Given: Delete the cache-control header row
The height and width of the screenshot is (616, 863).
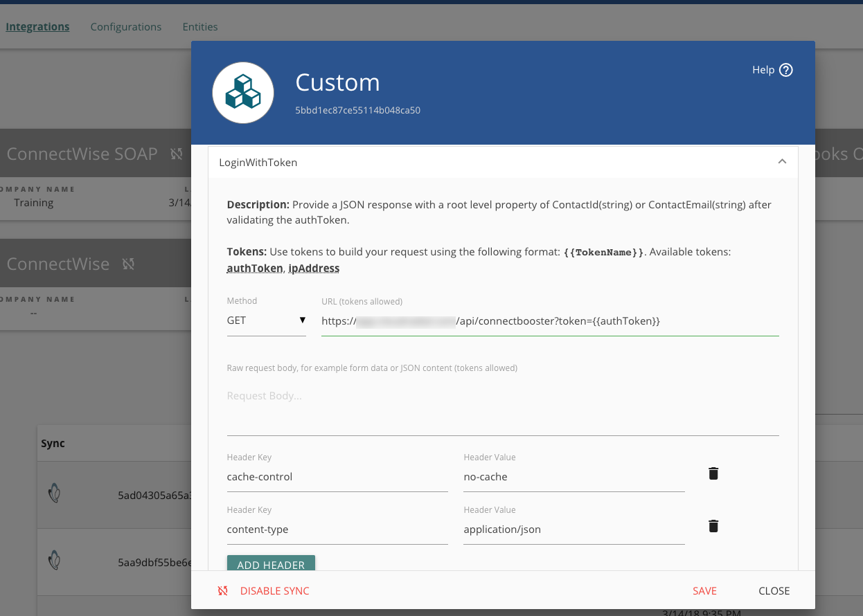Looking at the screenshot, I should [x=713, y=473].
